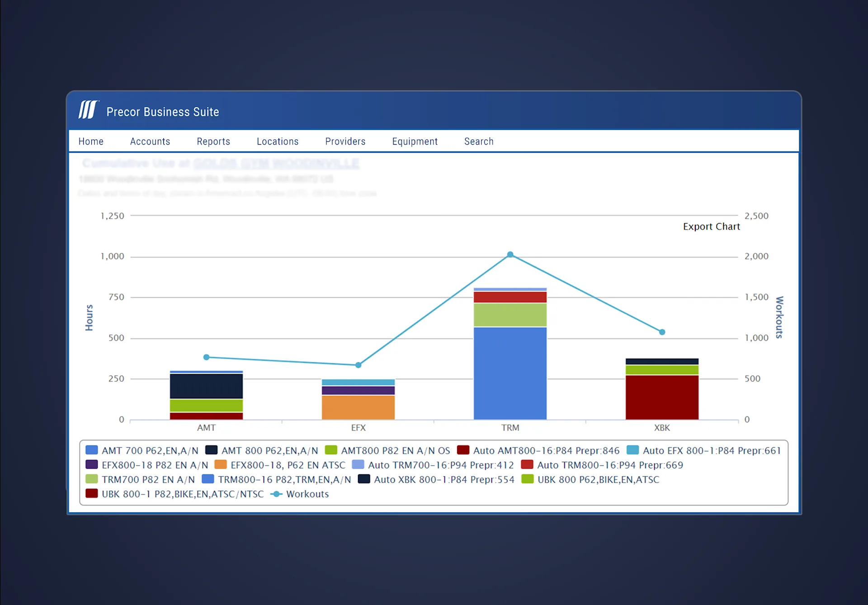Click the Workouts axis title on the right
The image size is (868, 605).
point(779,317)
